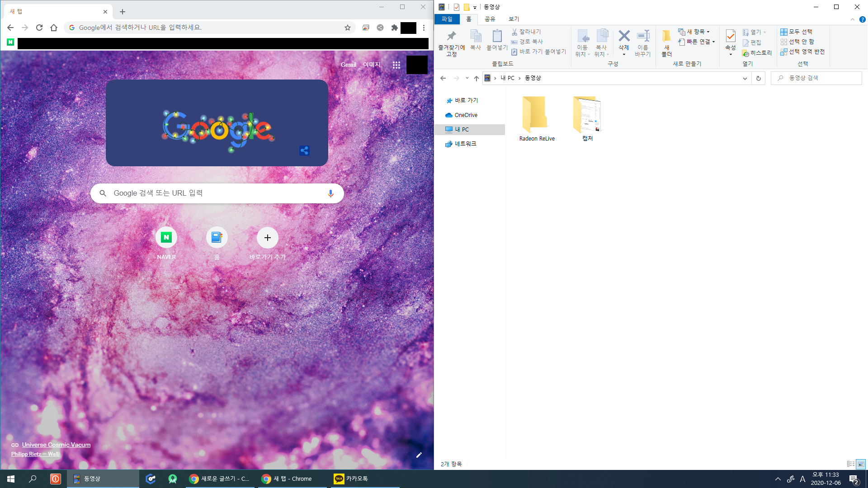This screenshot has height=488, width=868.
Task: Click the Explorer search box (동영상 검색)
Action: pos(816,78)
